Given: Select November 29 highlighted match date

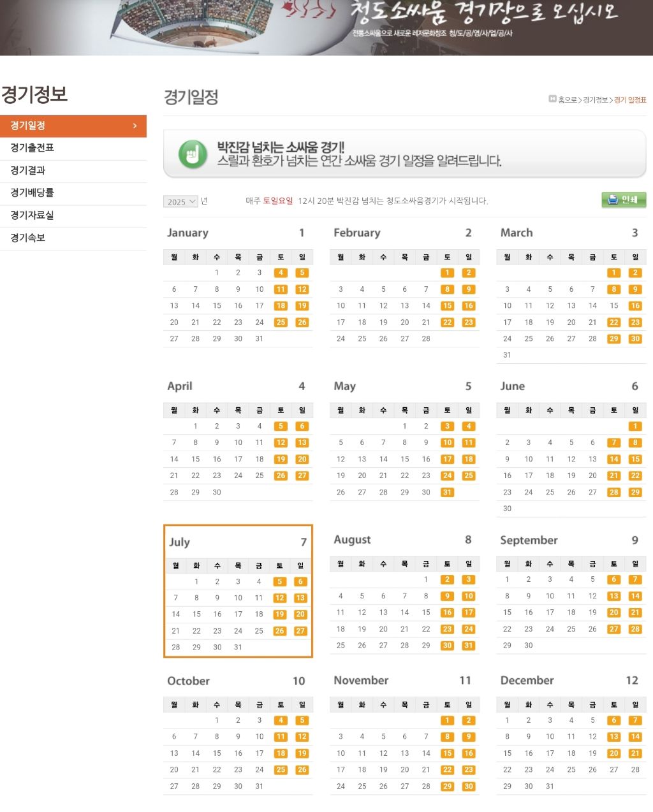Looking at the screenshot, I should pyautogui.click(x=447, y=787).
